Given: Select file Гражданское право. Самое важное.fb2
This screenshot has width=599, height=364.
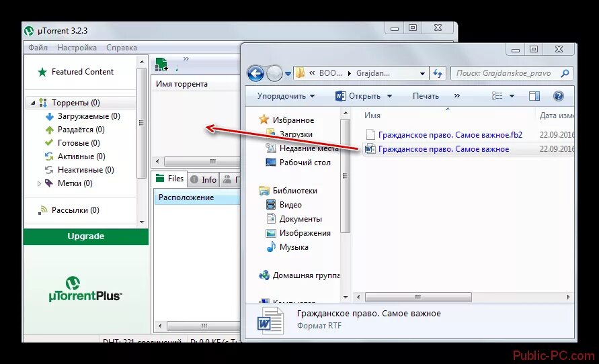Looking at the screenshot, I should click(x=450, y=135).
